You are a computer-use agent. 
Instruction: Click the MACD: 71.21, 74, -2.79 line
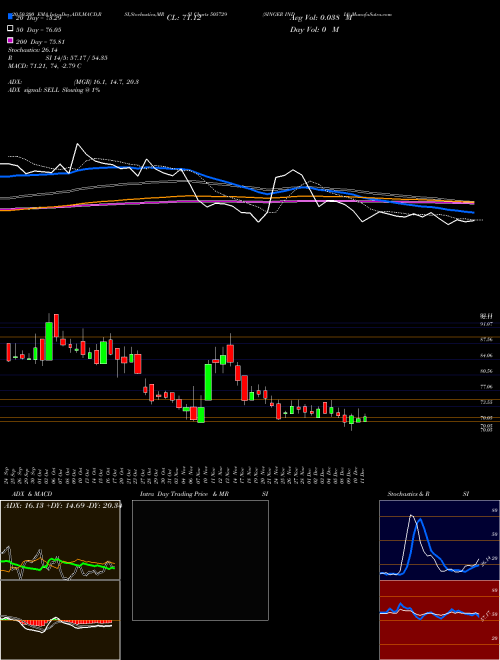45,66
